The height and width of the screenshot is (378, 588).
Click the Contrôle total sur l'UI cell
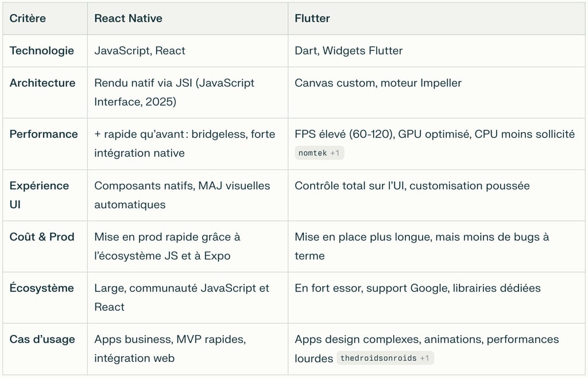point(412,185)
